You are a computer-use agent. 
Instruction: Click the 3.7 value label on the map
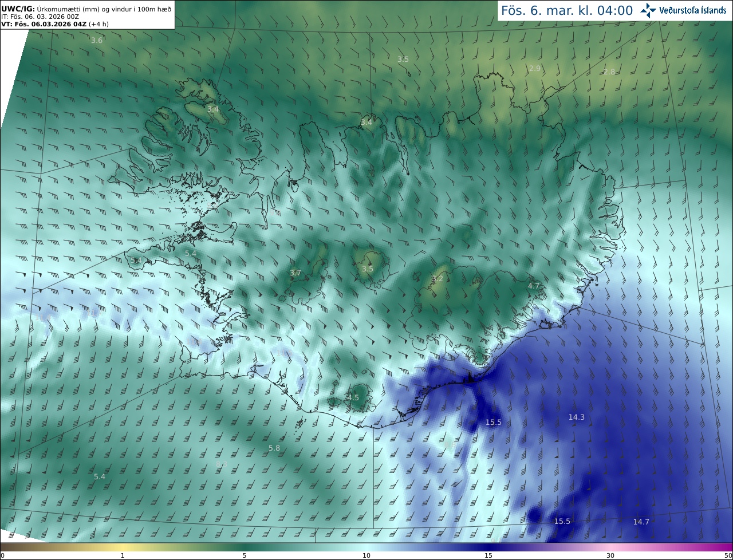pyautogui.click(x=295, y=273)
